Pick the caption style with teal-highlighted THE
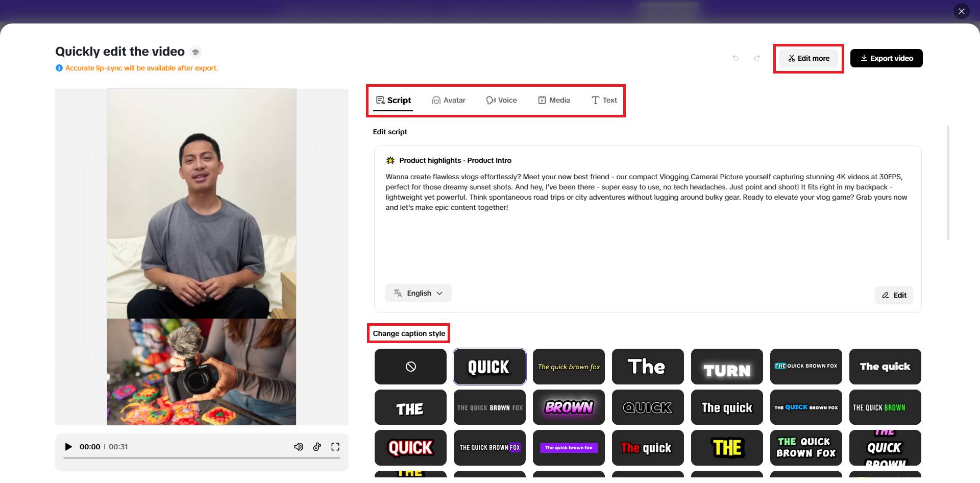This screenshot has width=980, height=483. 806,367
